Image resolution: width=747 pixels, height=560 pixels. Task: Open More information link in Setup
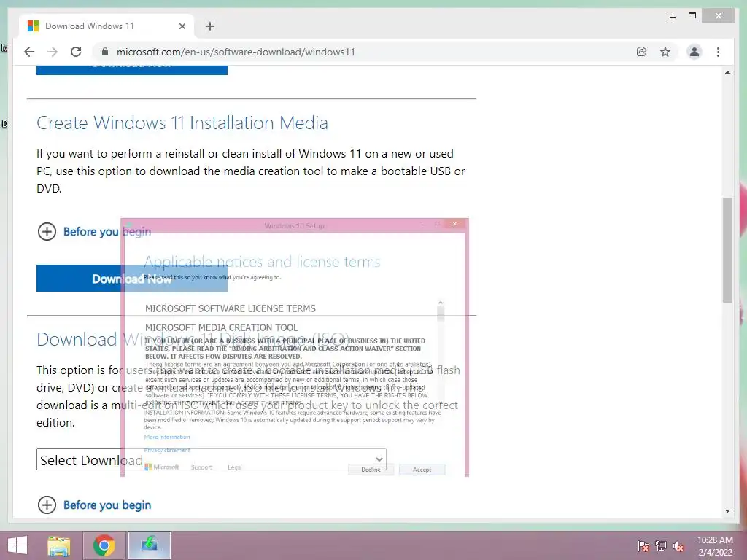167,437
